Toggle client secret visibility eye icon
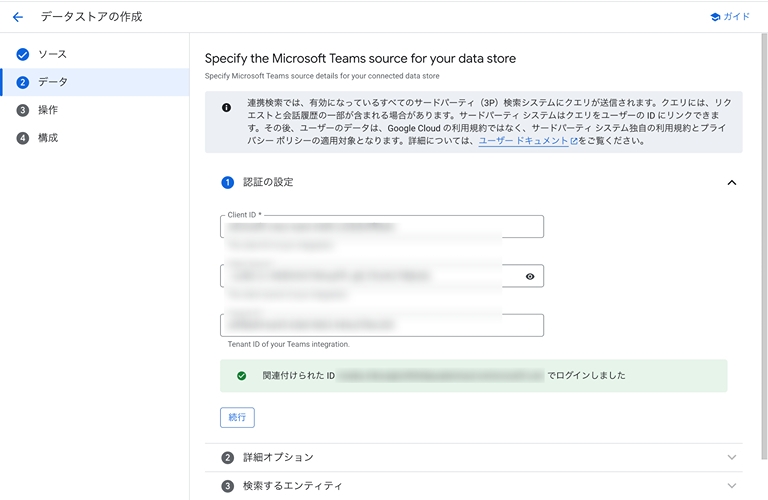Viewport: 768px width, 500px height. pos(530,277)
